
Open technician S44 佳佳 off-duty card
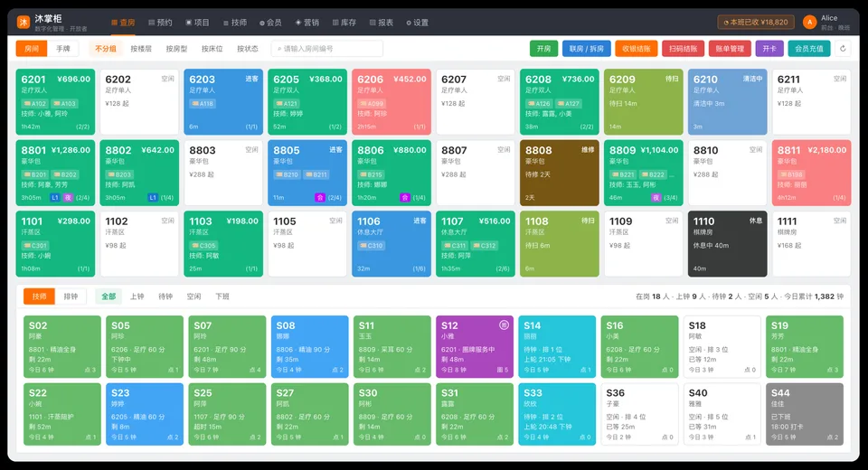tap(805, 414)
